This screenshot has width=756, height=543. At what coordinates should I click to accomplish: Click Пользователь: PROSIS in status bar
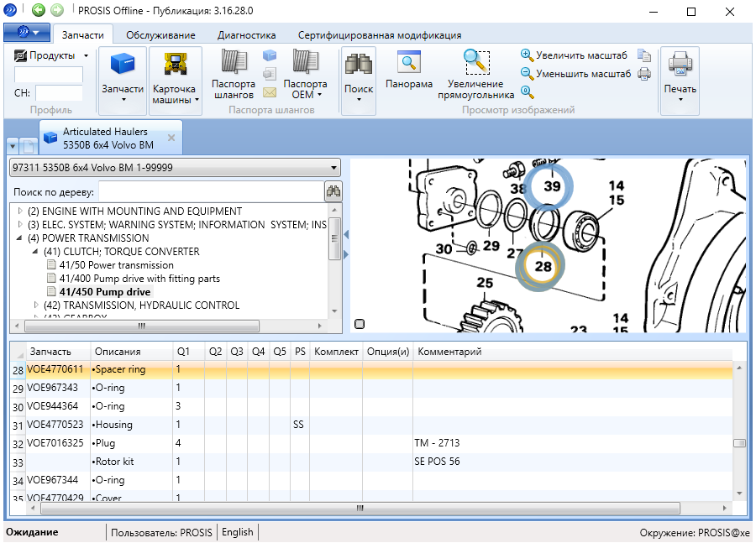click(161, 532)
